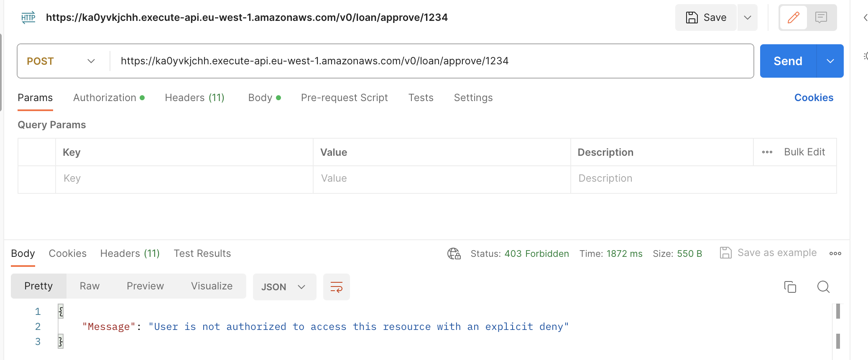Open the Send options dropdown arrow
868x360 pixels.
pyautogui.click(x=830, y=61)
